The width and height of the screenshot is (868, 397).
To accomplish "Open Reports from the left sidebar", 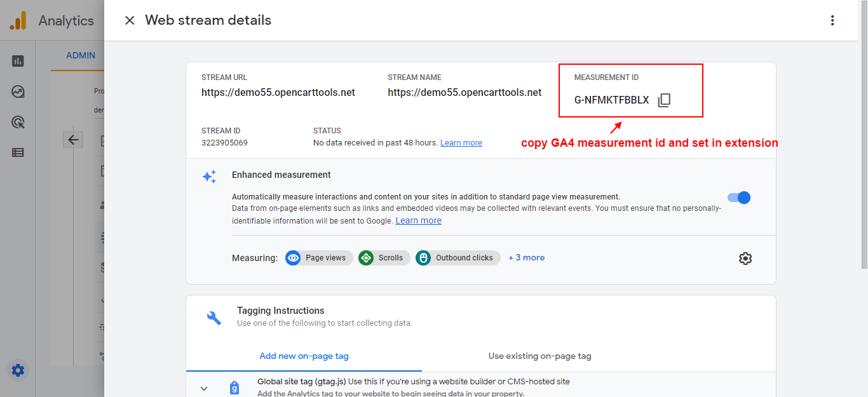I will point(18,61).
